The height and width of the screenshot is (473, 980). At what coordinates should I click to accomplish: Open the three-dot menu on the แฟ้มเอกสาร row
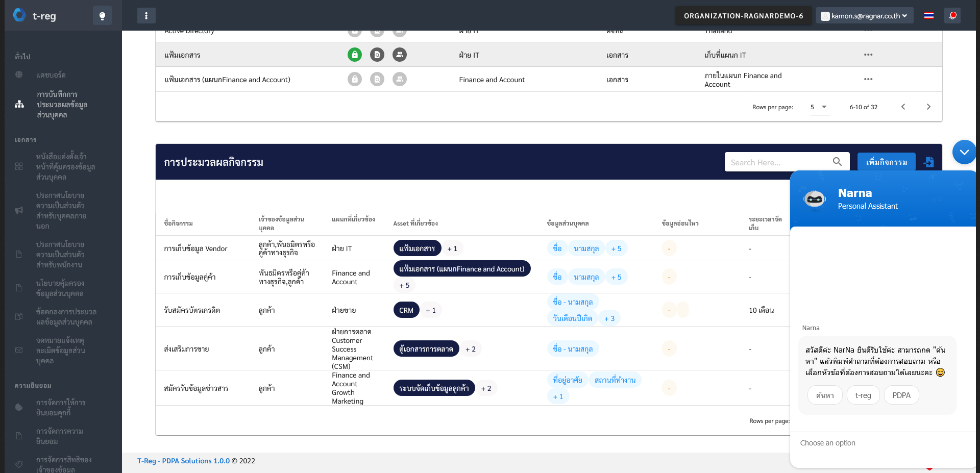pos(868,55)
